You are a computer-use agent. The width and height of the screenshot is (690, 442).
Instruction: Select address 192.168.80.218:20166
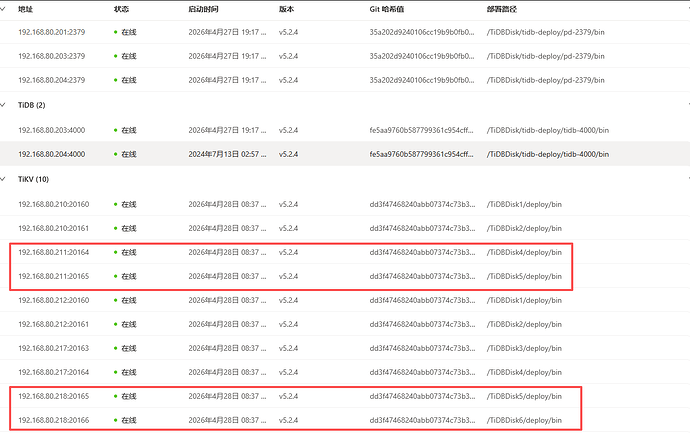click(53, 420)
